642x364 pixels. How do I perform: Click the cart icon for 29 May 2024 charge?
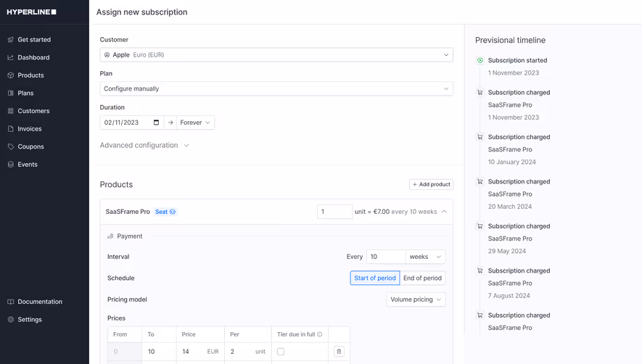pos(480,226)
